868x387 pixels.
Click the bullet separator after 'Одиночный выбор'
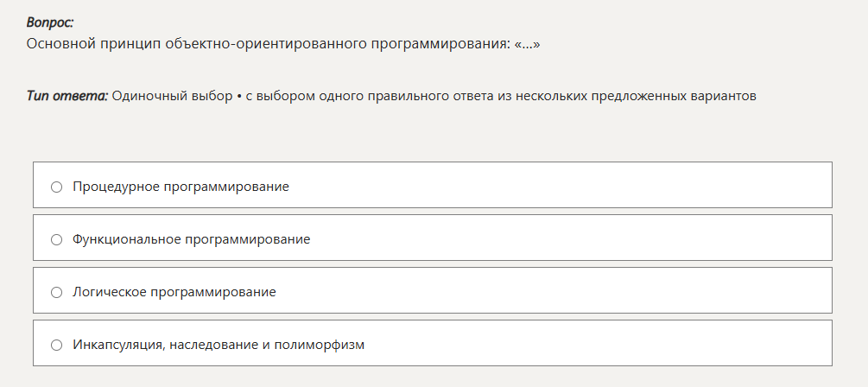238,96
